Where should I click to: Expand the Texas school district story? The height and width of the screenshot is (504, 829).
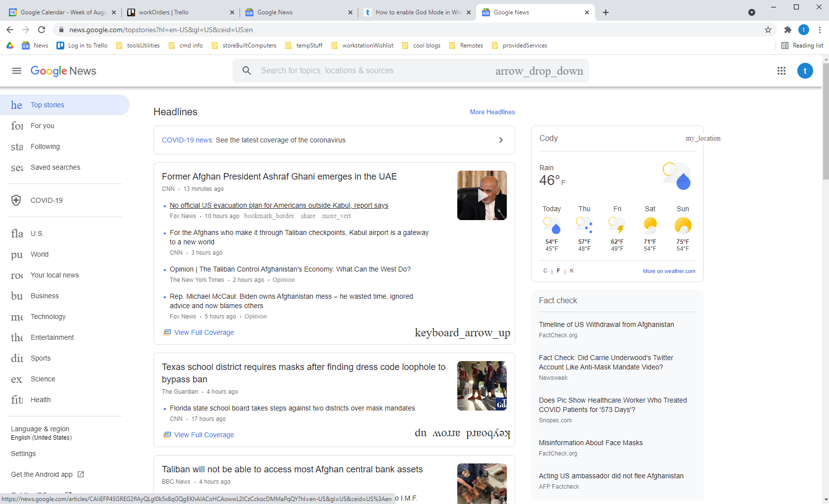(x=462, y=433)
